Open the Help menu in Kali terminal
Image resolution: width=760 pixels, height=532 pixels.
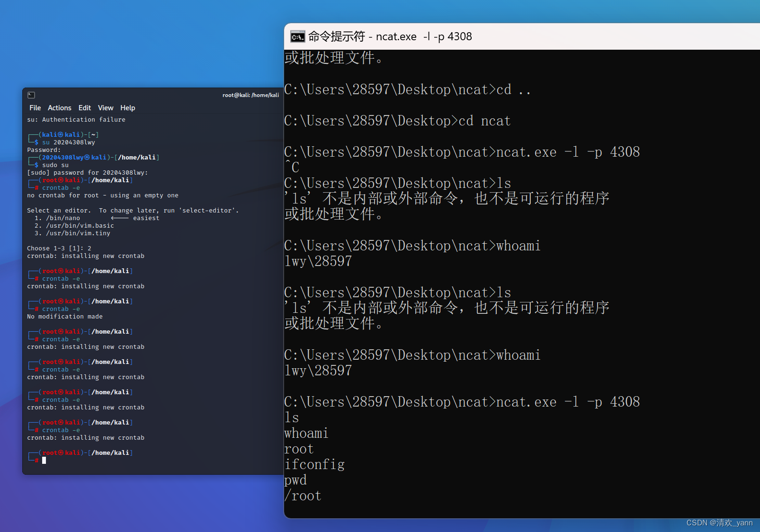(127, 108)
